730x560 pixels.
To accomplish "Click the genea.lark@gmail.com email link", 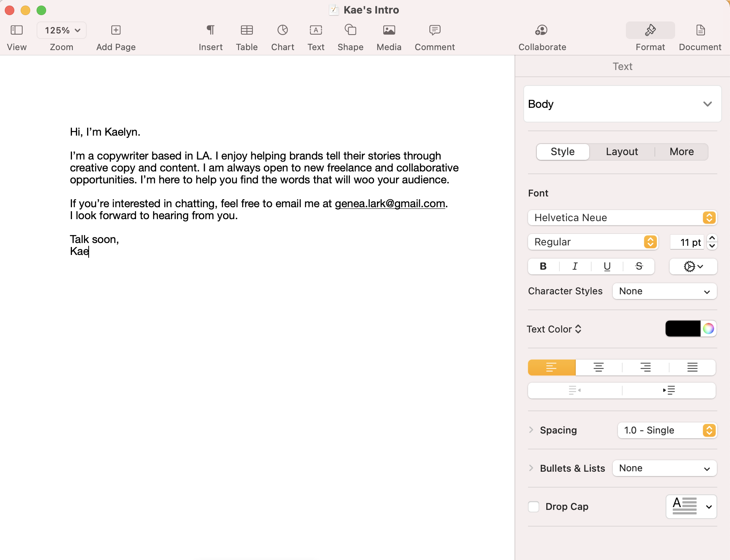I will tap(390, 204).
